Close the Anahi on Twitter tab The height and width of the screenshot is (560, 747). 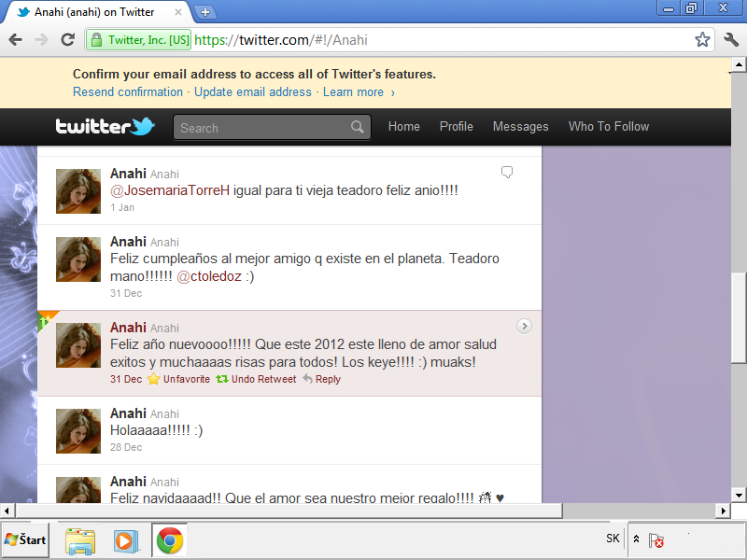click(178, 12)
